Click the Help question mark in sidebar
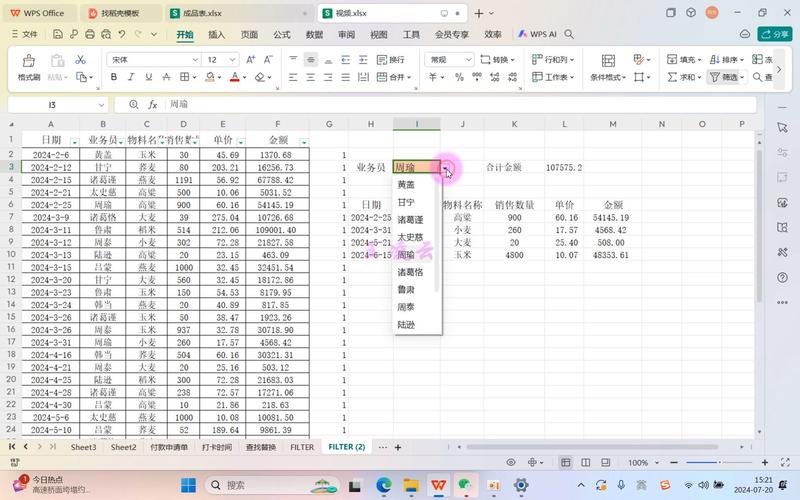The width and height of the screenshot is (800, 500). tap(782, 278)
